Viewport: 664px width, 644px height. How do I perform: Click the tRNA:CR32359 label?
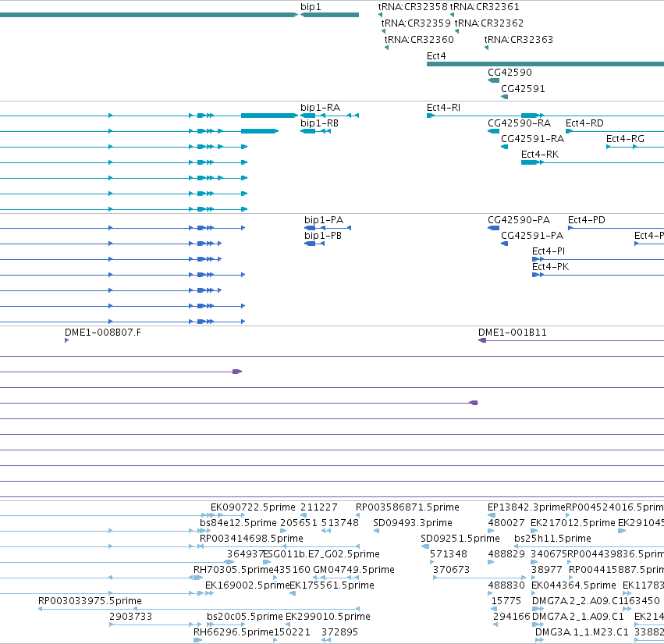click(x=416, y=23)
